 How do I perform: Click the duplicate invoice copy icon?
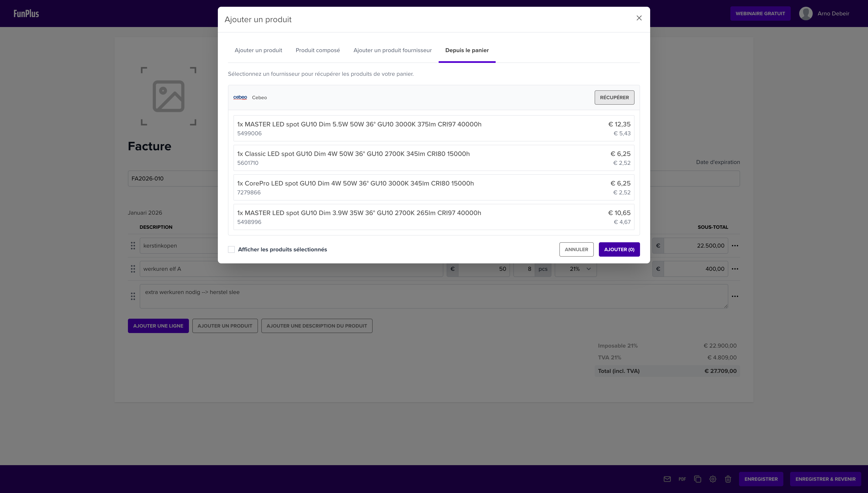coord(697,479)
